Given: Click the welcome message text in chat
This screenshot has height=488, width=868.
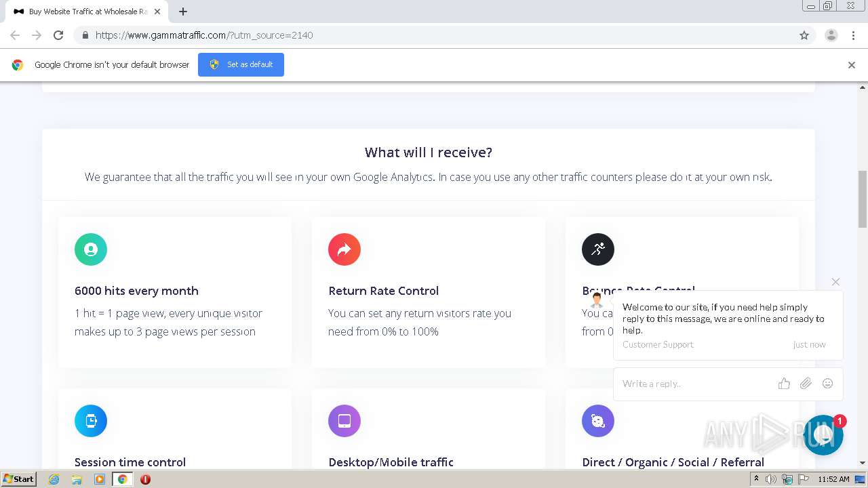Looking at the screenshot, I should pos(724,319).
